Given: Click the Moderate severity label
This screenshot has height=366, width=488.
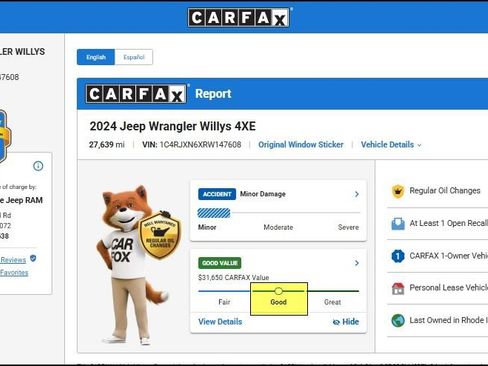Looking at the screenshot, I should [x=278, y=227].
